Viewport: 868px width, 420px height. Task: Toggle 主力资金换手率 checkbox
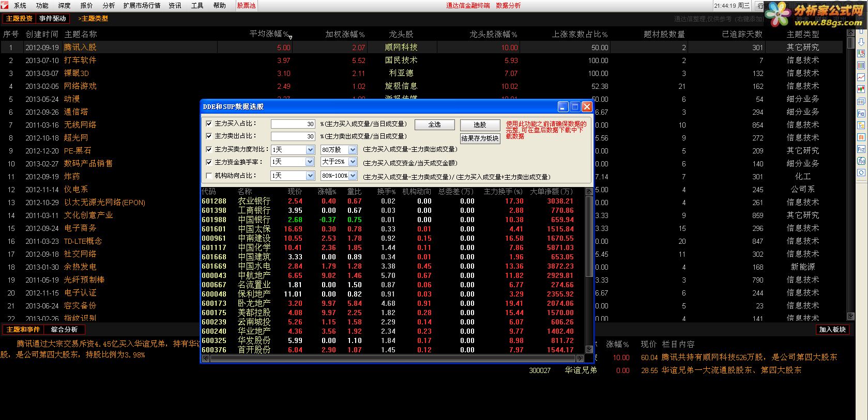pos(209,162)
